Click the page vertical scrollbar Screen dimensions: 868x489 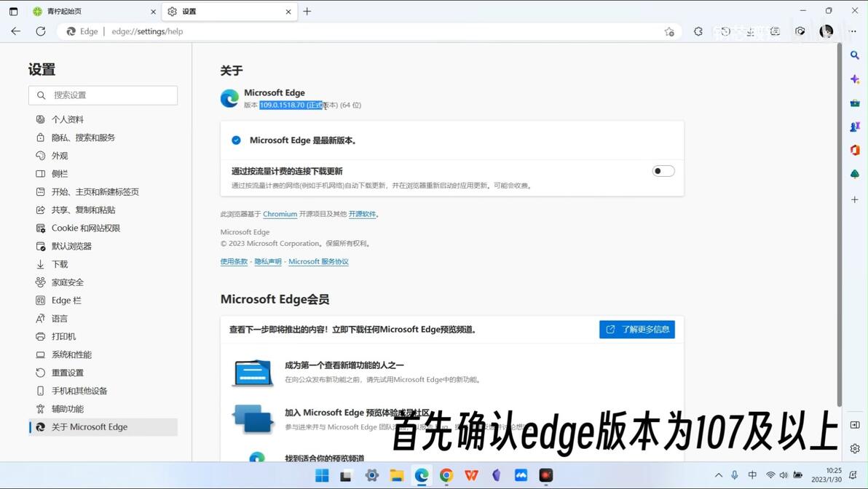click(839, 224)
